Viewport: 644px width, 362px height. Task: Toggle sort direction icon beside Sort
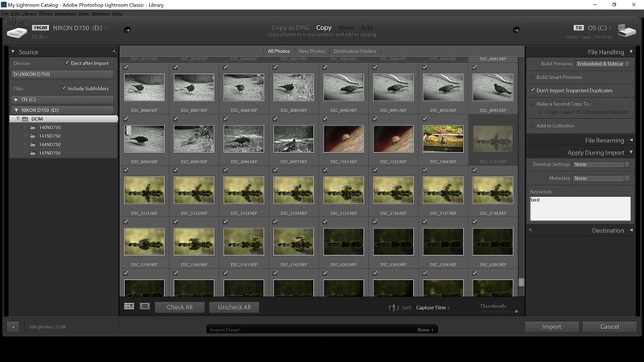[394, 307]
